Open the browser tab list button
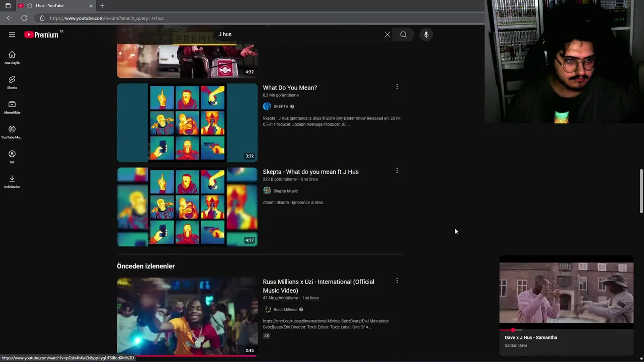Viewport: 644px width, 362px height. [8, 6]
